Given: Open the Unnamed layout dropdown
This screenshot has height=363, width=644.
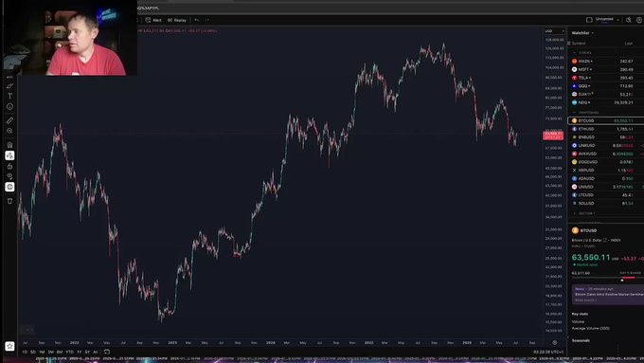Looking at the screenshot, I should point(607,19).
